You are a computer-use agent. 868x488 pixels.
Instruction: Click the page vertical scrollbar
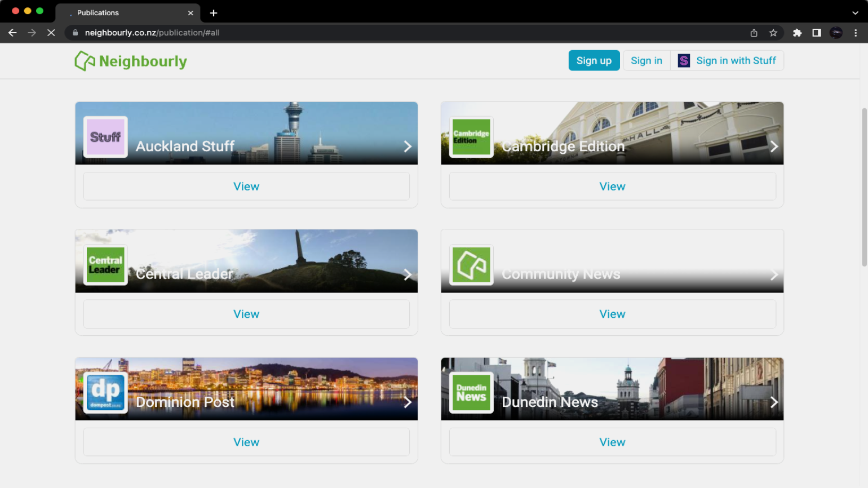(864, 187)
